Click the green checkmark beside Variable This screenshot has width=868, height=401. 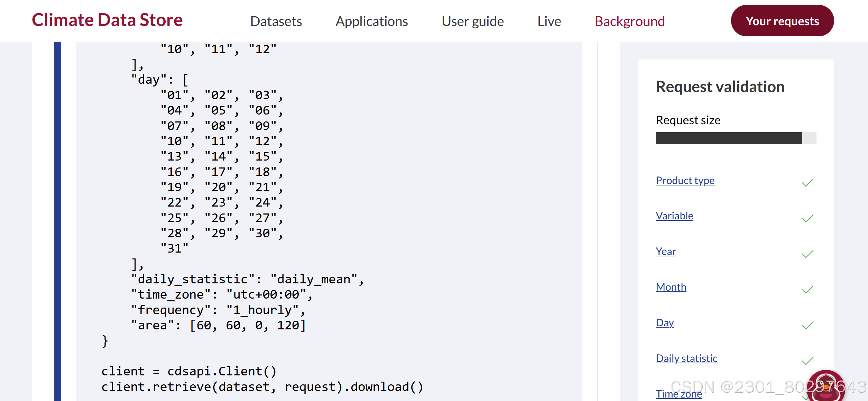click(807, 218)
